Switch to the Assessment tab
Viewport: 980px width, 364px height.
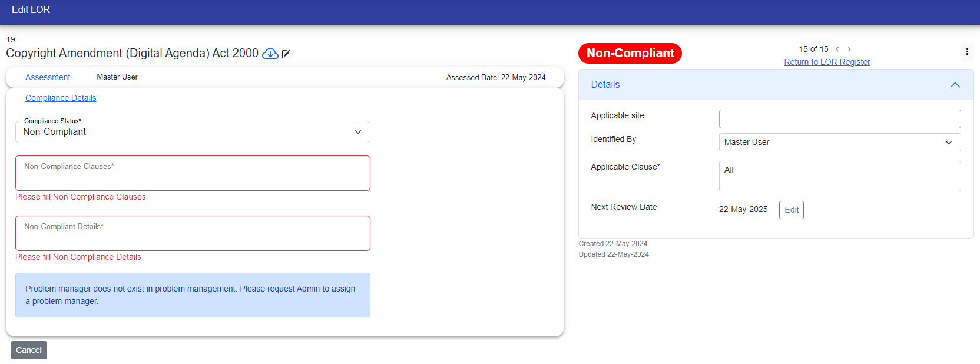(x=48, y=77)
